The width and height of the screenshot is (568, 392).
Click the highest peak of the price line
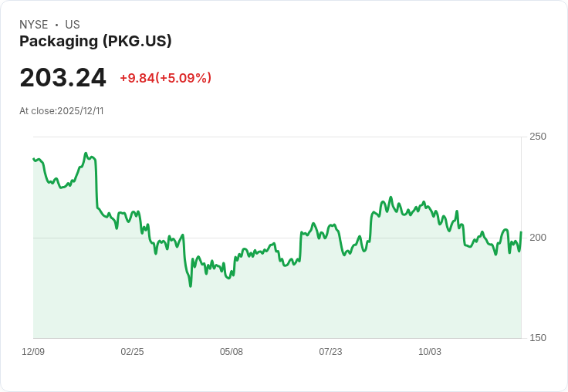point(86,154)
